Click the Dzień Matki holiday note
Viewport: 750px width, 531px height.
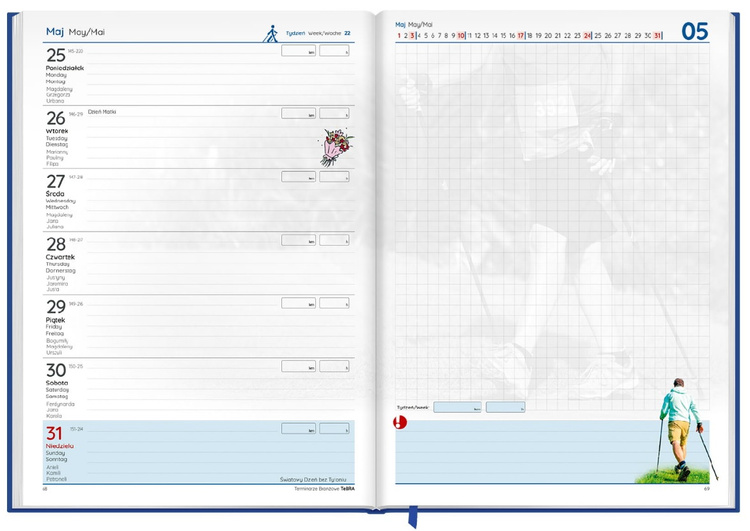(101, 112)
